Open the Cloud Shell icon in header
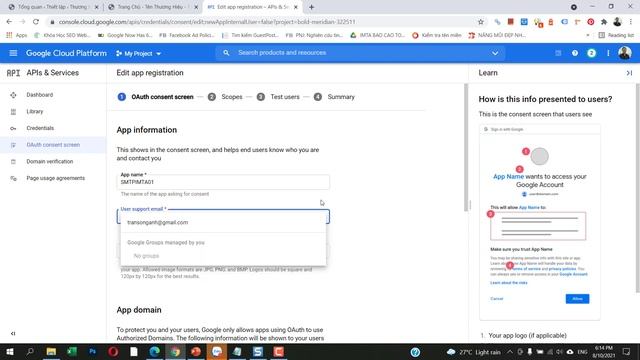 (558, 53)
